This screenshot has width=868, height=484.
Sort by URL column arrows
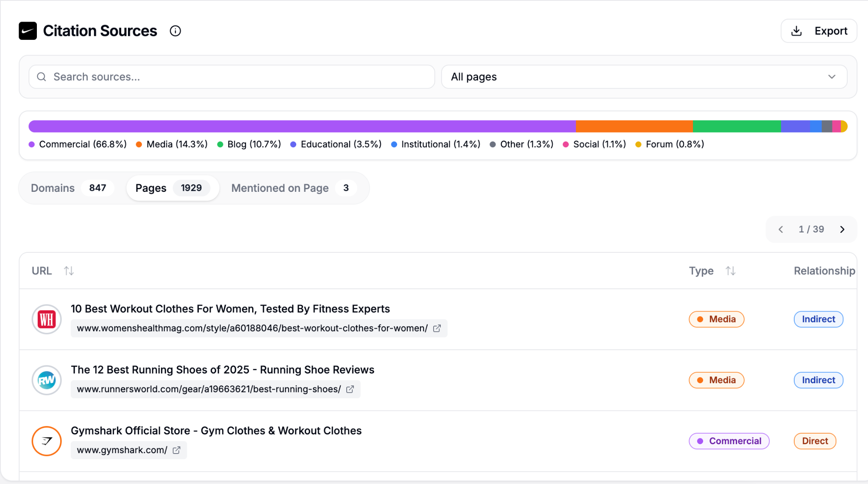(69, 271)
